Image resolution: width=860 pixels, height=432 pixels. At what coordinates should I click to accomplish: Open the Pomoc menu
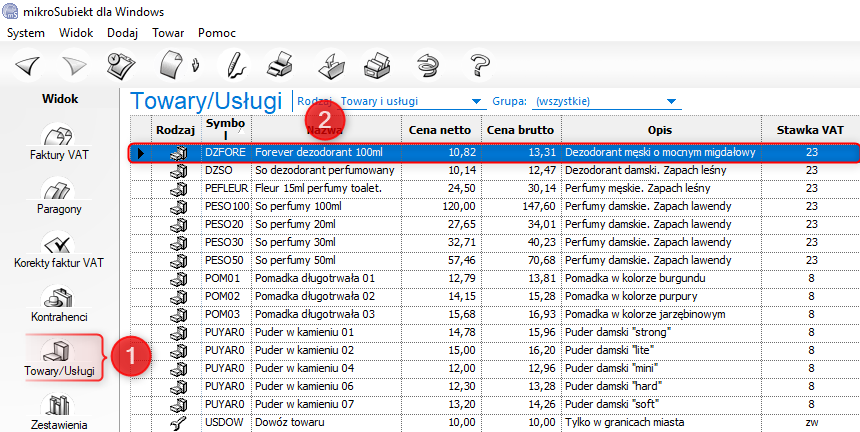(x=217, y=33)
